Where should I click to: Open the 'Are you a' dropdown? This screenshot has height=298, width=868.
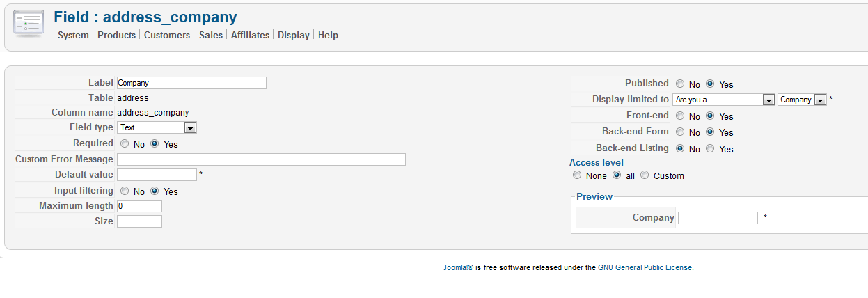pos(768,100)
